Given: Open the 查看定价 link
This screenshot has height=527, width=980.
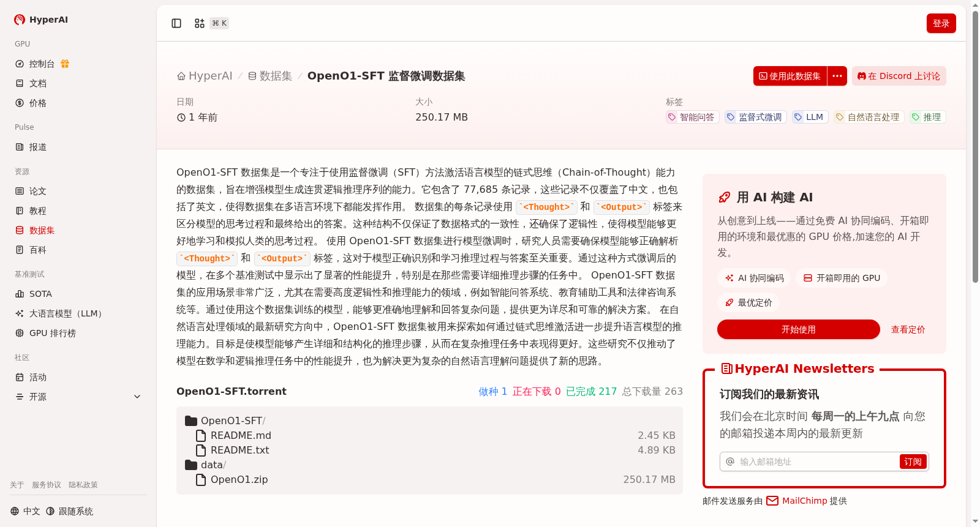Looking at the screenshot, I should coord(908,329).
